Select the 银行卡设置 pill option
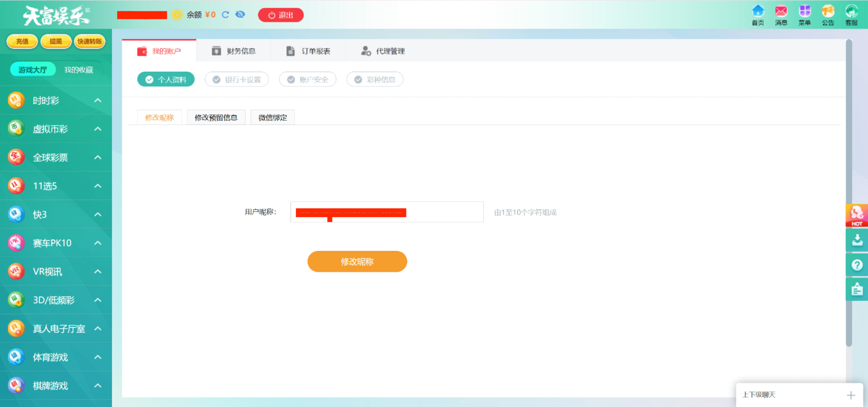The image size is (868, 407). click(237, 79)
